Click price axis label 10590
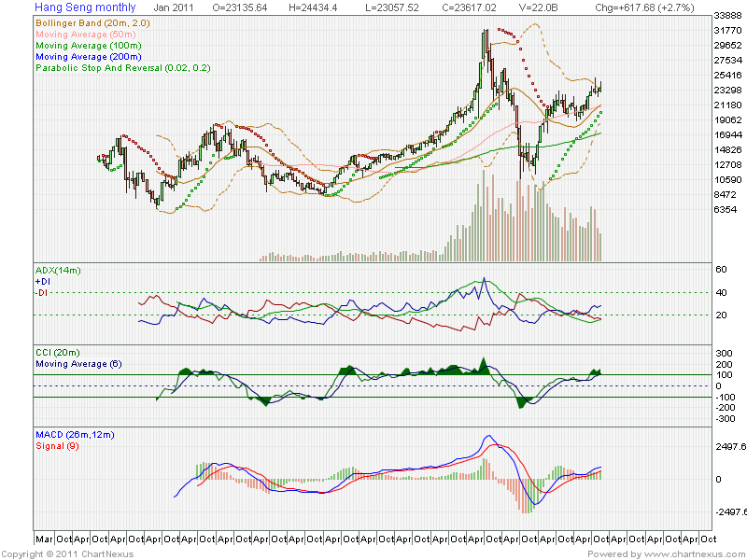 point(728,180)
